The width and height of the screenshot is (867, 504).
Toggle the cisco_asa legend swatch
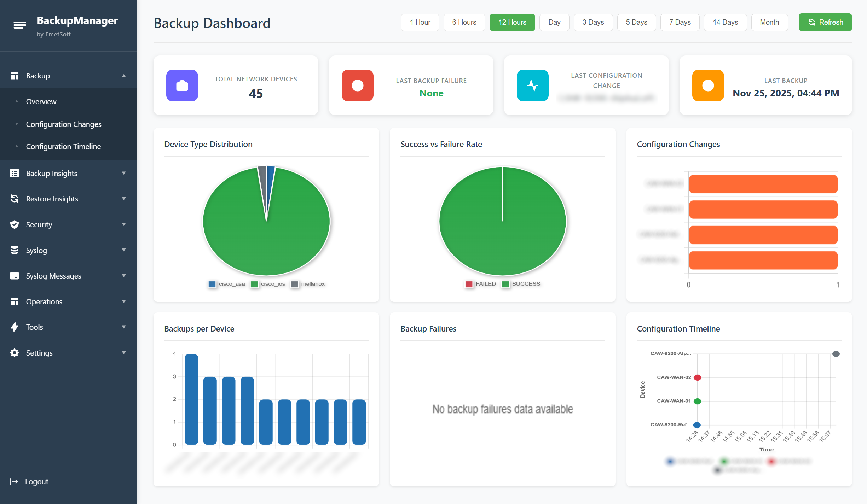212,284
